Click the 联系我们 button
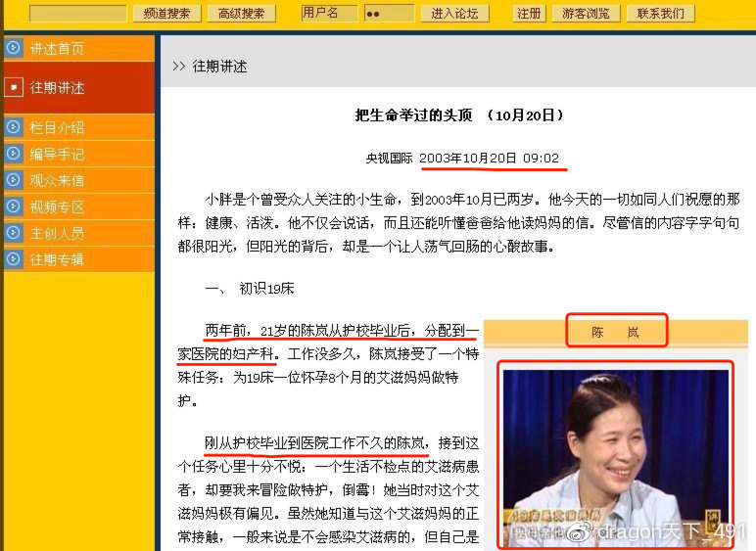 click(x=661, y=14)
